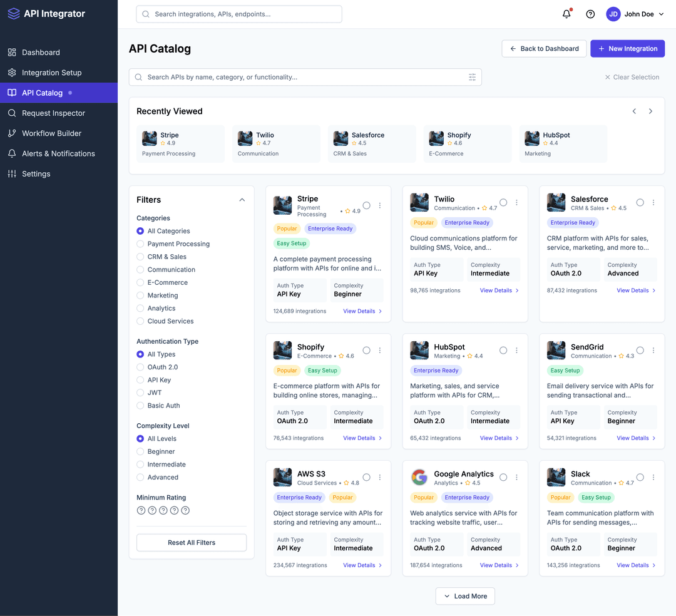Open the three-dot menu on Stripe card

pyautogui.click(x=380, y=205)
